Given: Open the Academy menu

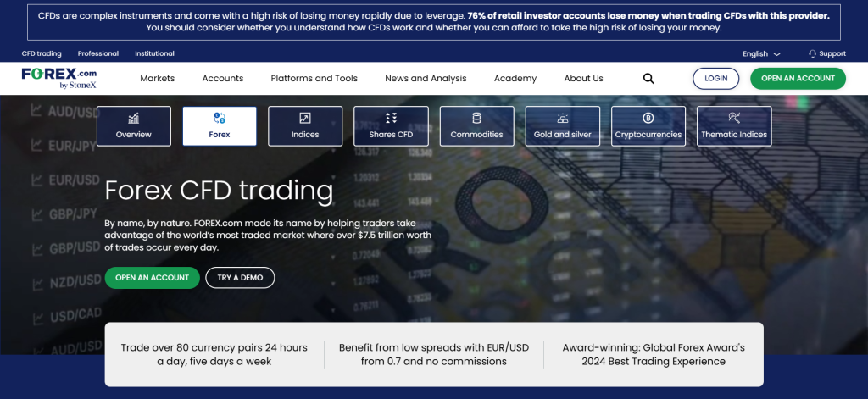Looking at the screenshot, I should (515, 79).
